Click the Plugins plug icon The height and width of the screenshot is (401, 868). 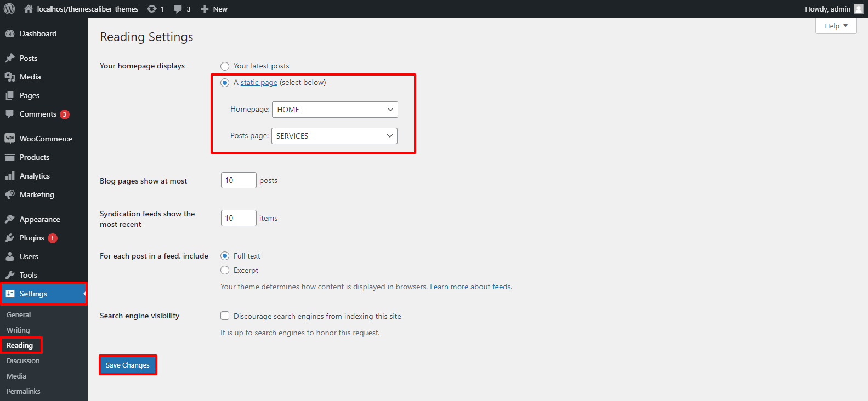pyautogui.click(x=10, y=238)
